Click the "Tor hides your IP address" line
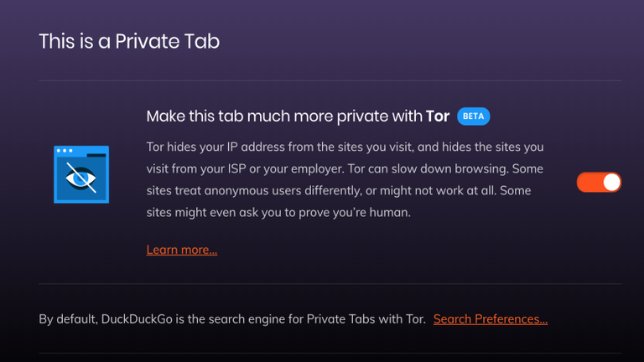The image size is (644, 362). click(345, 147)
